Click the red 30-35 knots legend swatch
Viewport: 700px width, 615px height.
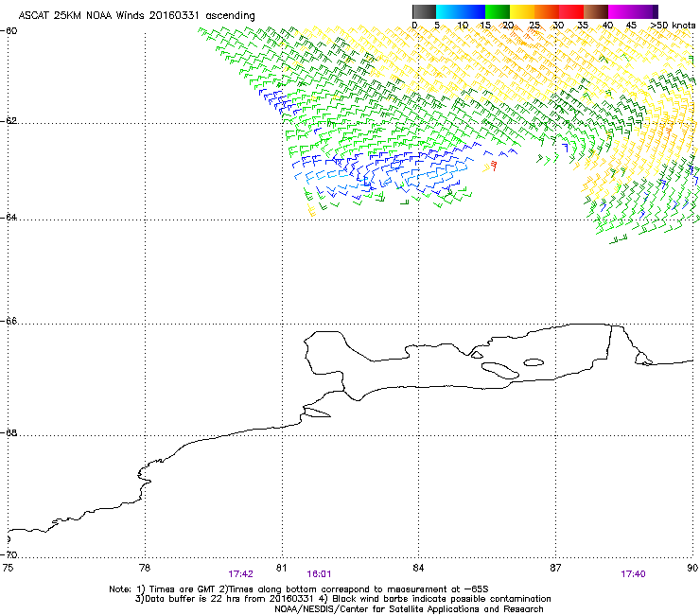(571, 11)
